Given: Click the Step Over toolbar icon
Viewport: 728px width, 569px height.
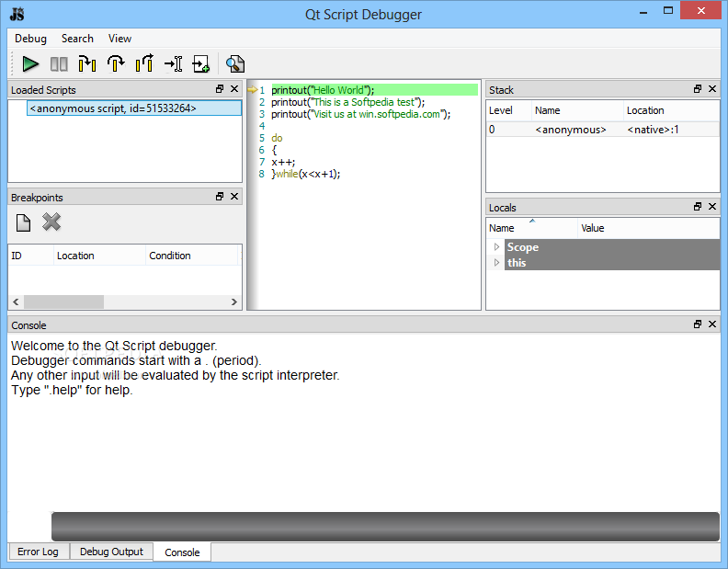Looking at the screenshot, I should [x=116, y=64].
